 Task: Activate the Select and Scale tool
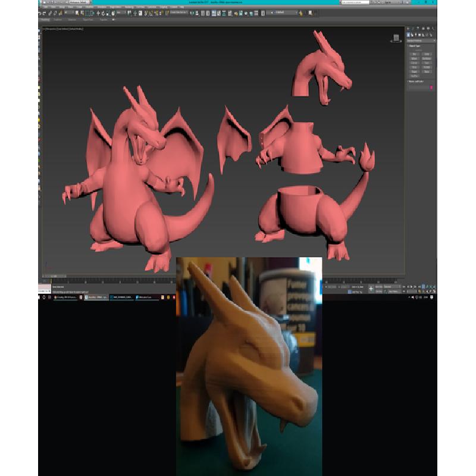(108, 13)
